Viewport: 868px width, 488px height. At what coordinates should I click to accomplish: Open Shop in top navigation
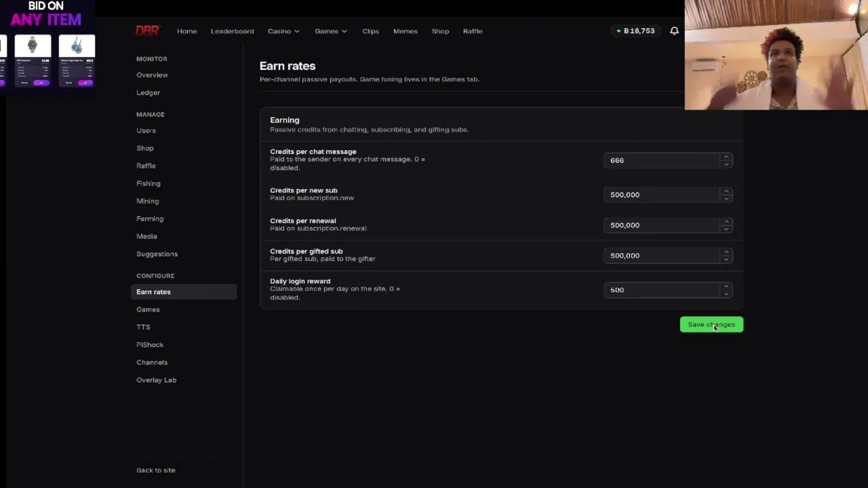click(x=440, y=31)
